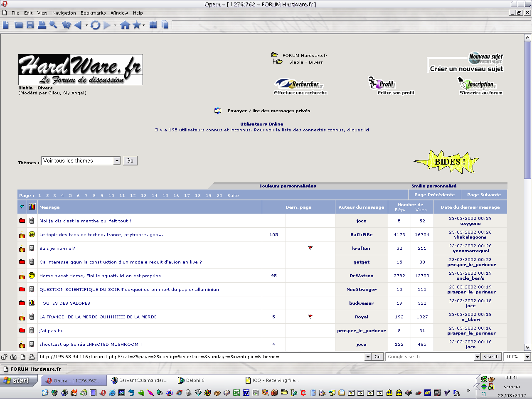
Task: Open the Navigation menu
Action: coord(64,13)
